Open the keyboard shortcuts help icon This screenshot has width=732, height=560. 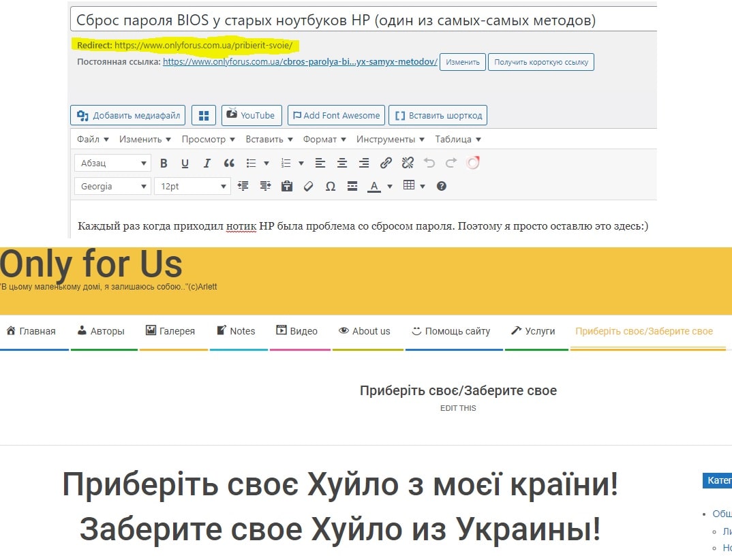[442, 186]
